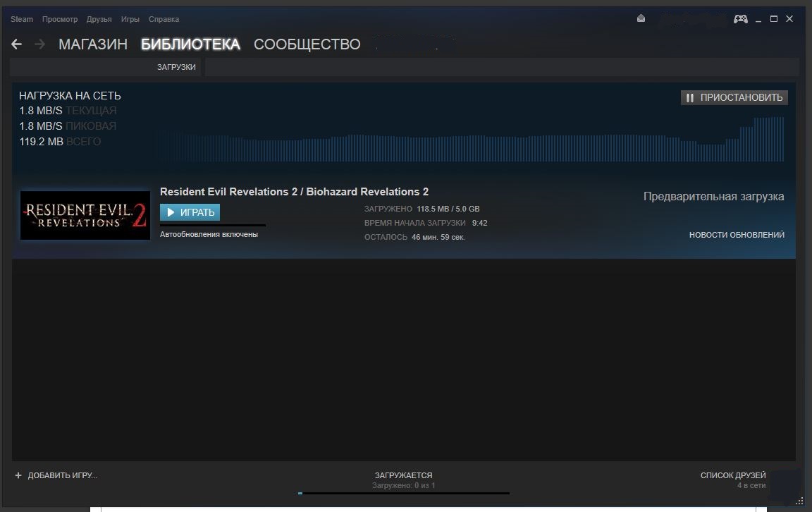
Task: Click the Resident Evil Revelations 2 thumbnail
Action: 85,215
